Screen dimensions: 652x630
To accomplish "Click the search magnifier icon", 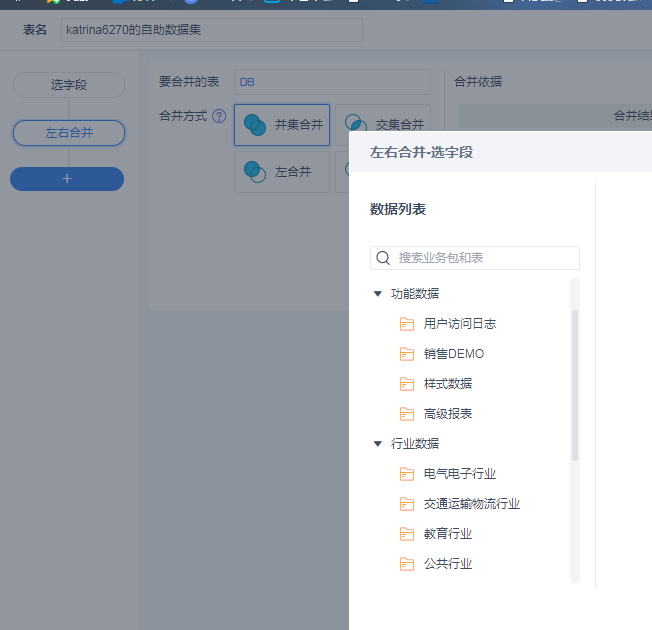I will (383, 258).
